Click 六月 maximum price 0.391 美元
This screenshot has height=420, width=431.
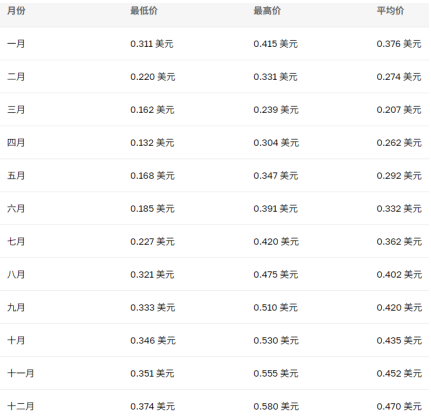point(275,209)
